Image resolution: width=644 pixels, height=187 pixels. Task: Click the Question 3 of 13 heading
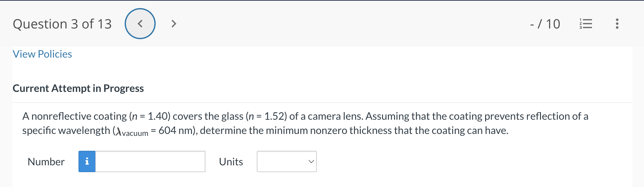(x=62, y=24)
